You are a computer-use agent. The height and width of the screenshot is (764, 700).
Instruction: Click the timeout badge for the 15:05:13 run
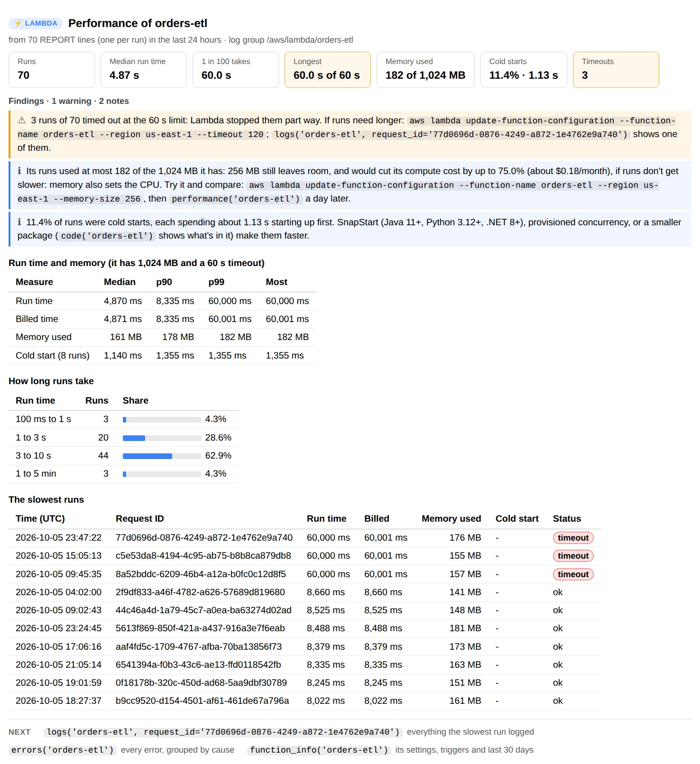coord(573,556)
